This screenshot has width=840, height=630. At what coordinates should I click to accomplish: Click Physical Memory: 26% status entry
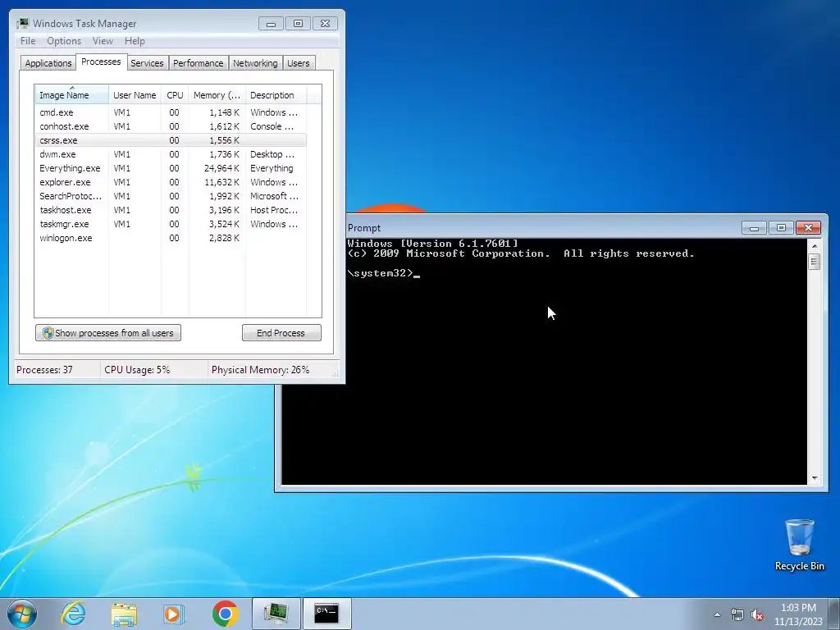click(x=260, y=370)
